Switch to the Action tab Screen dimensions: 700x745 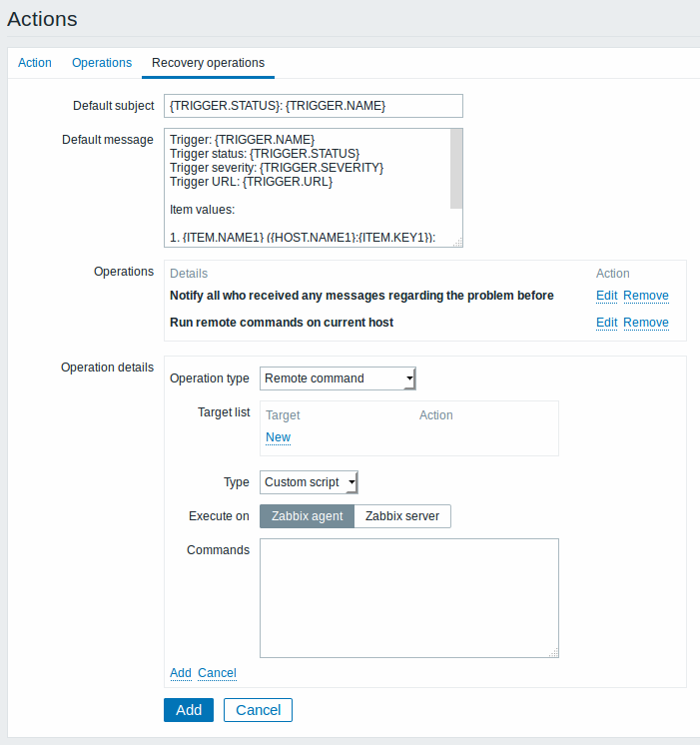tap(35, 63)
